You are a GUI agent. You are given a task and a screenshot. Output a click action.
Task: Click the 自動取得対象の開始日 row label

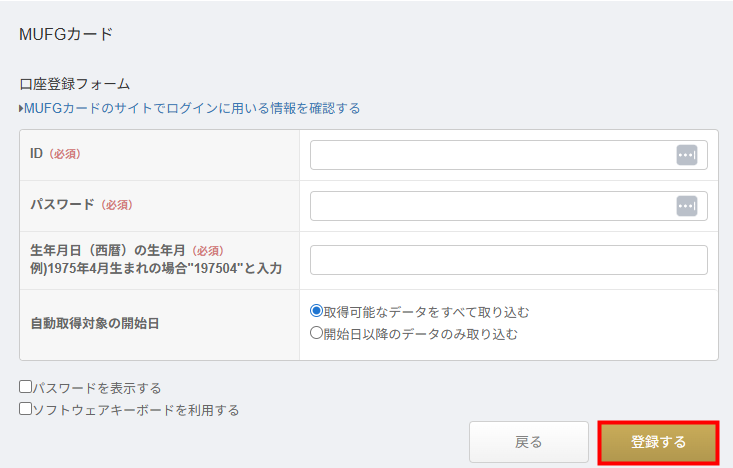click(96, 325)
